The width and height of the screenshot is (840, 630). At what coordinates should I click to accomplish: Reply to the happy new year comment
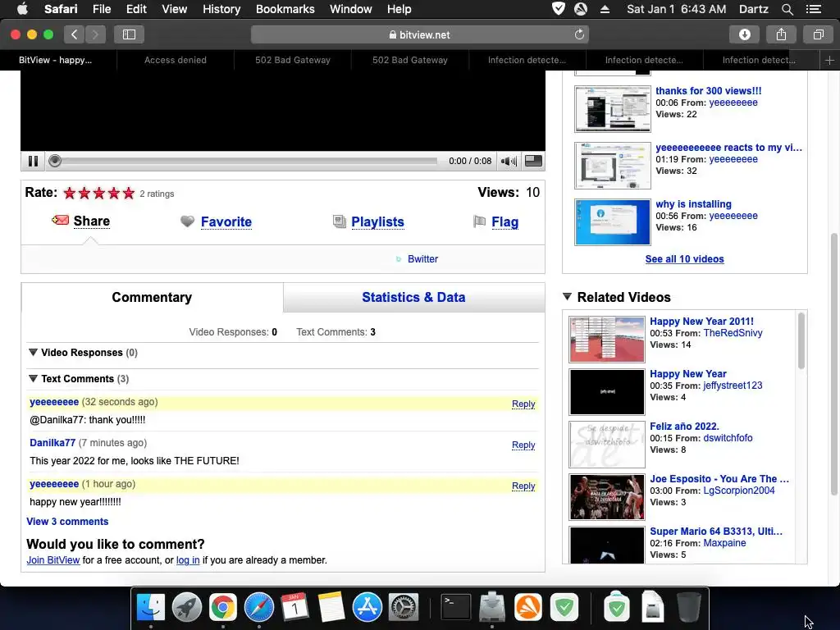click(x=523, y=486)
